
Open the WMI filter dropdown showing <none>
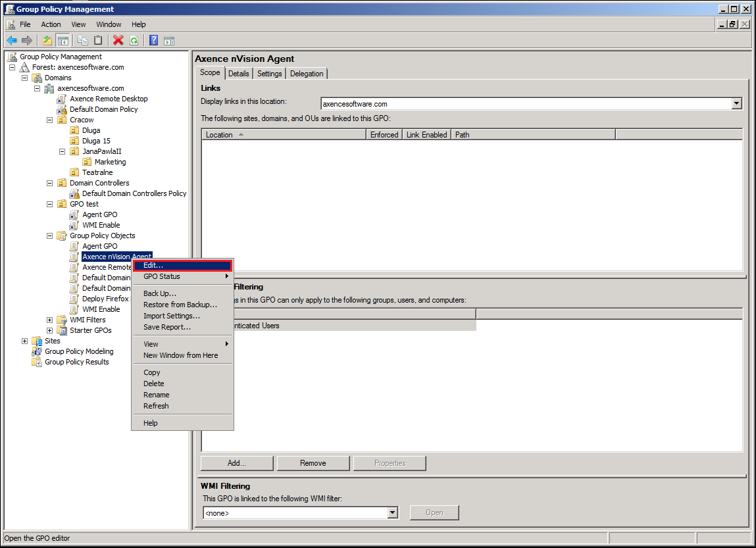click(393, 512)
